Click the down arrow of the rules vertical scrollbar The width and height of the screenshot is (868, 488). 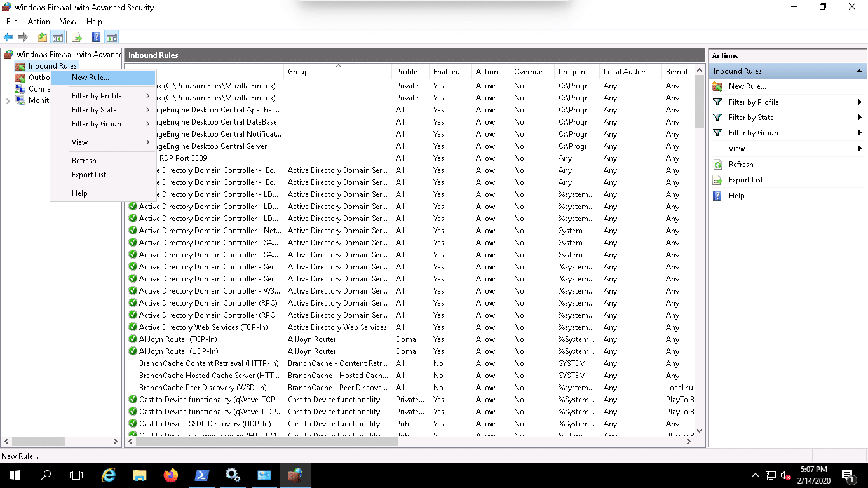[x=700, y=431]
